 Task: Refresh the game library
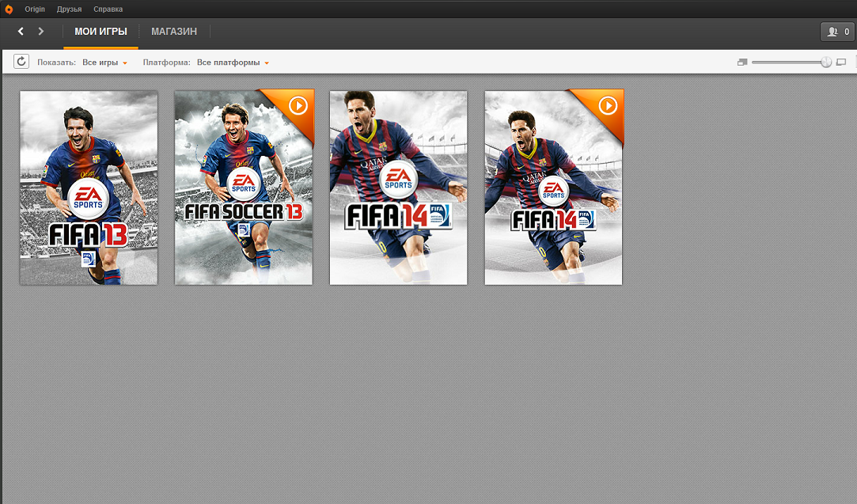[21, 62]
